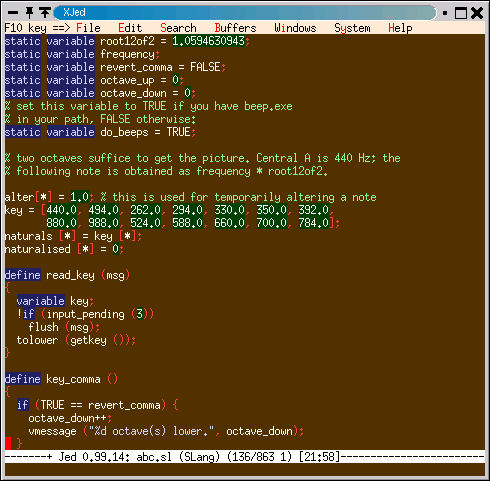The image size is (490, 481).
Task: Click the empty minibuffer line below status
Action: [x=245, y=469]
